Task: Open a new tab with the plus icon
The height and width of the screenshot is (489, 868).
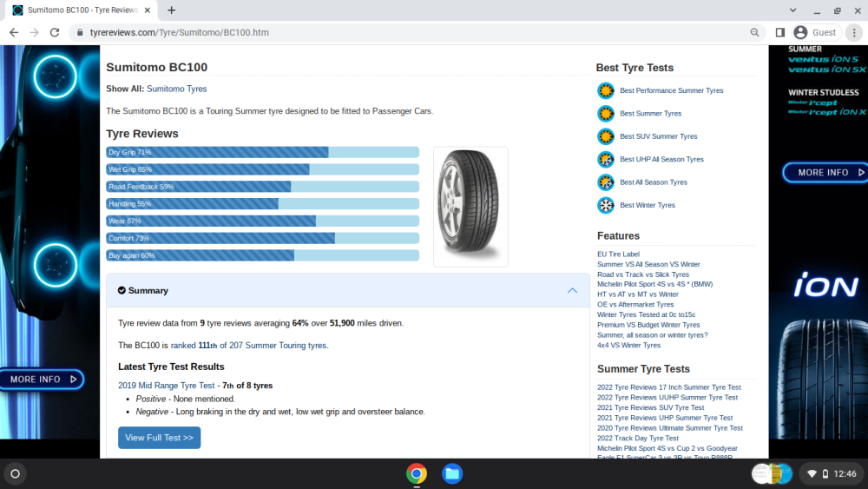Action: coord(172,10)
